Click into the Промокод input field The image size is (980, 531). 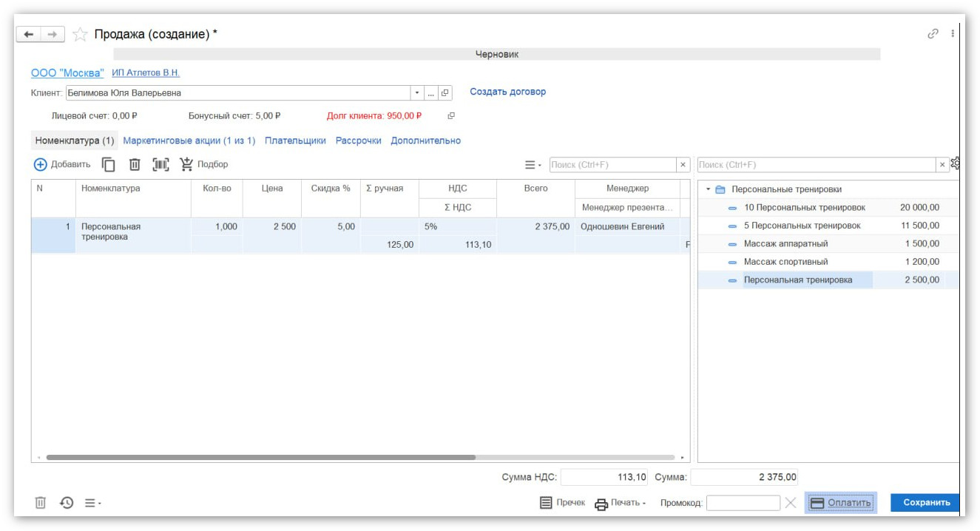pyautogui.click(x=743, y=503)
